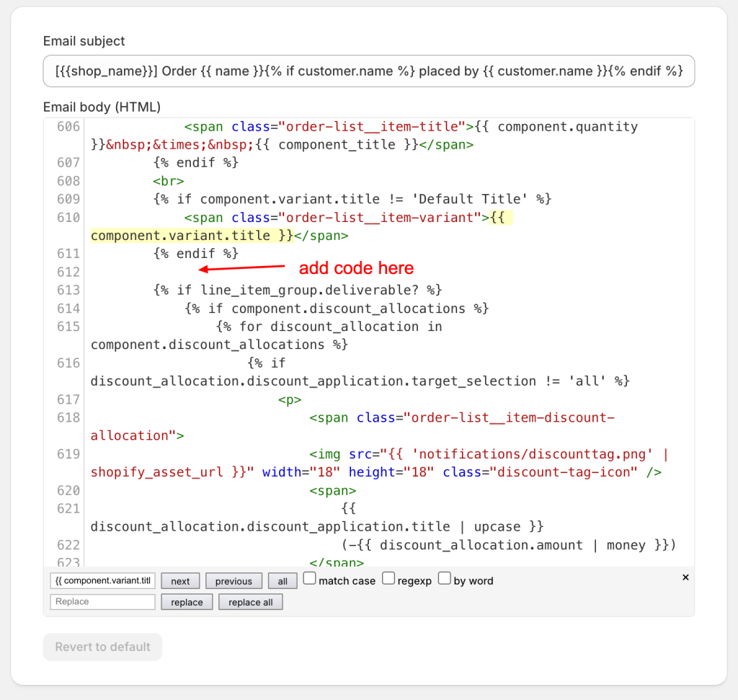Click the next search result button
This screenshot has width=738, height=700.
click(x=180, y=581)
